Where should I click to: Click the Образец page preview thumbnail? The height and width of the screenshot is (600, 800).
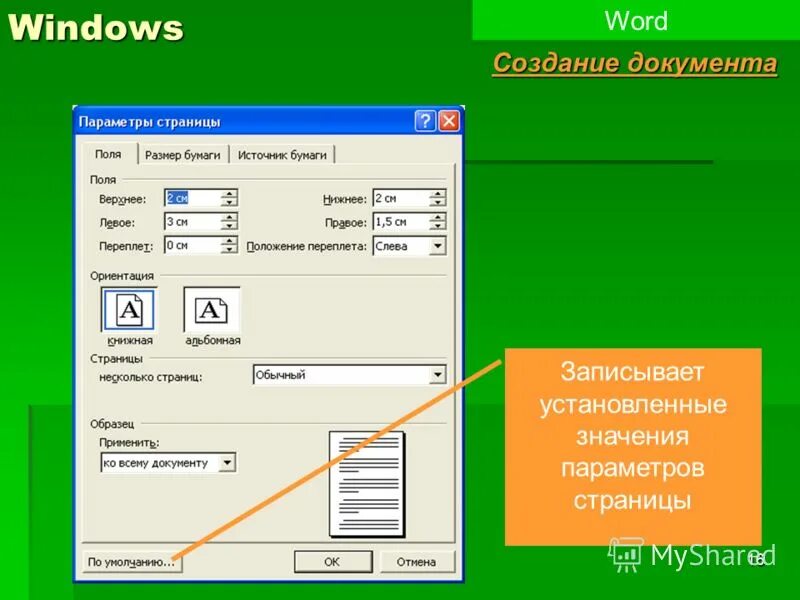pos(367,484)
